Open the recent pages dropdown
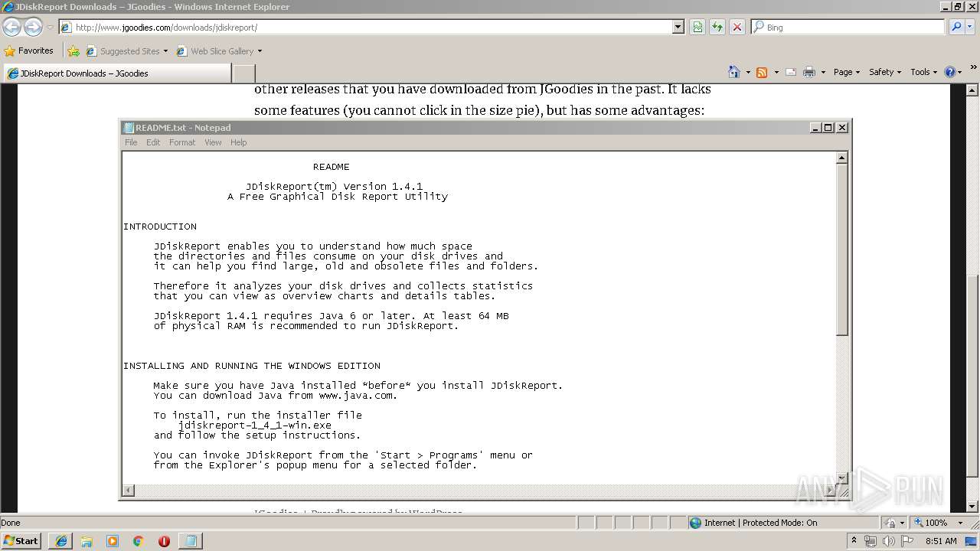This screenshot has width=980, height=551. pos(50,27)
